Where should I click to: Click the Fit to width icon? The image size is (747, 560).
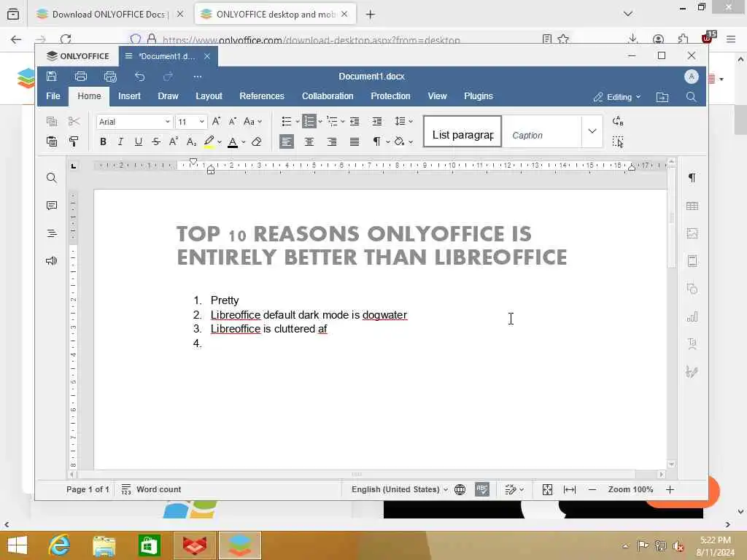coord(570,489)
